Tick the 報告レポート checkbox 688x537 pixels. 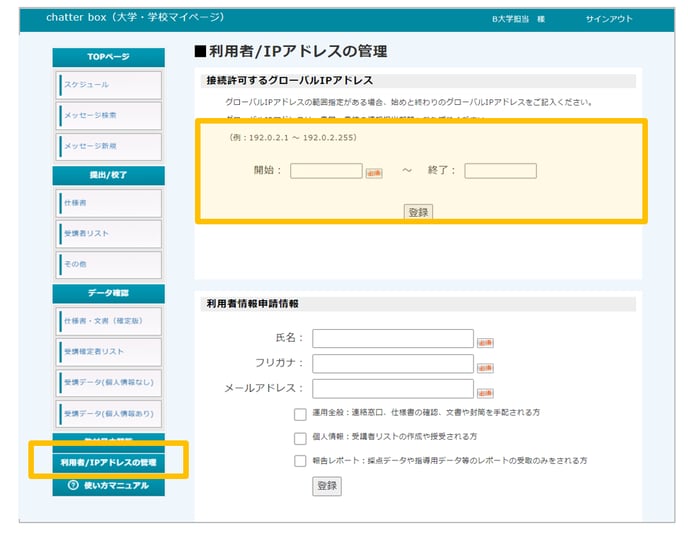[x=300, y=461]
